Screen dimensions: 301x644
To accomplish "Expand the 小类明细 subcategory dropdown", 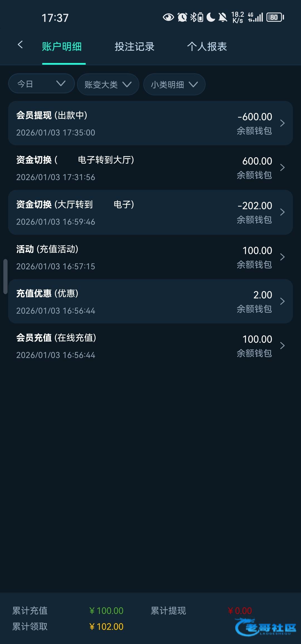I will (x=174, y=84).
